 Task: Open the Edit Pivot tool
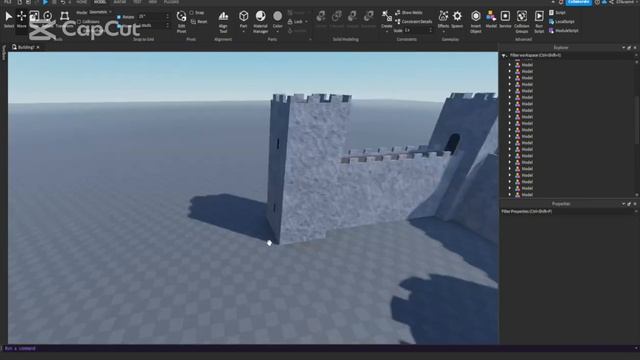[181, 22]
